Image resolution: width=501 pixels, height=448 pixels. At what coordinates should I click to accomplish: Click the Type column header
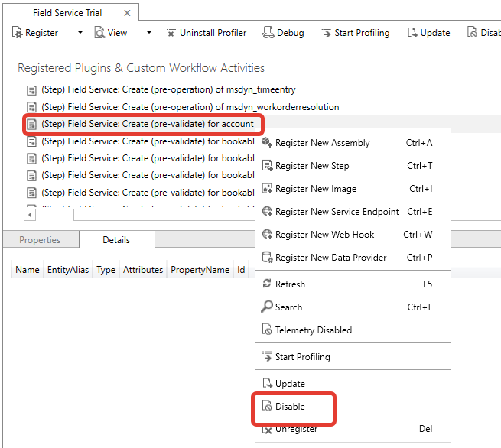point(106,270)
